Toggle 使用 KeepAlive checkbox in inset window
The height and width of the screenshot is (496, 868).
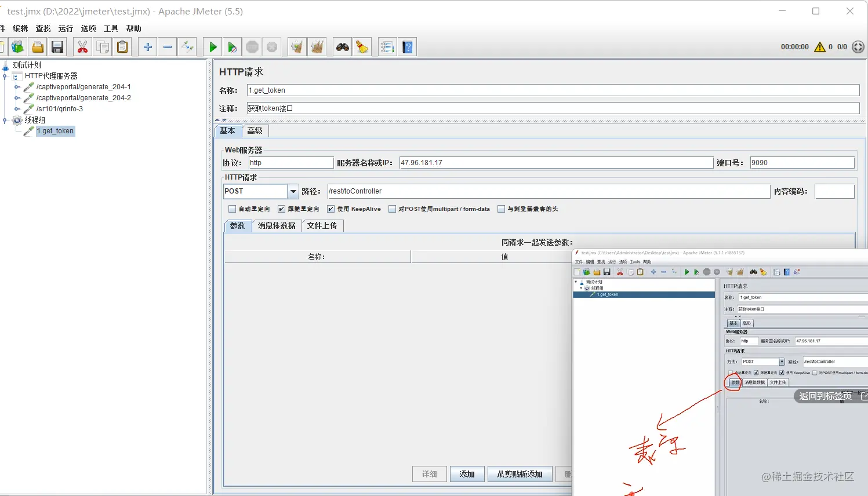click(782, 373)
